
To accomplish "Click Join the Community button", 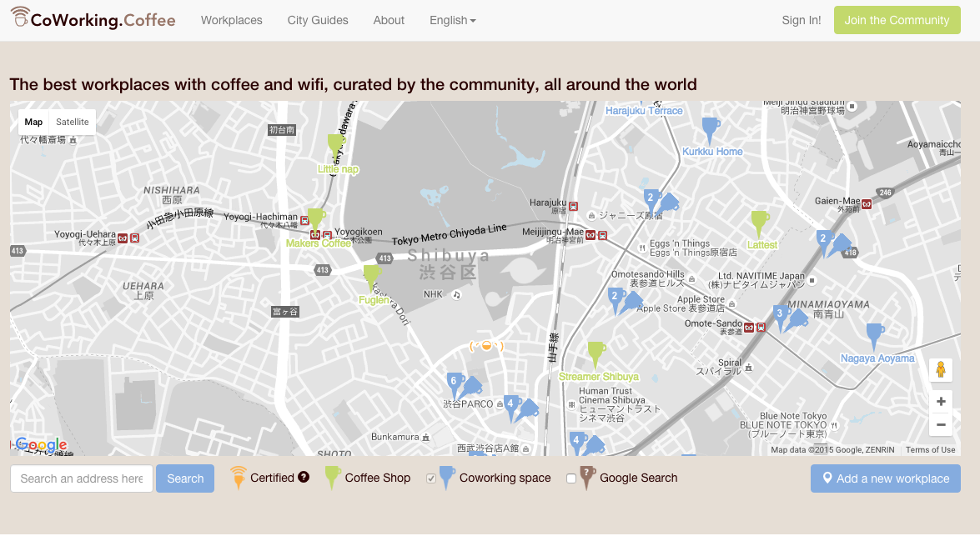I will coord(897,20).
